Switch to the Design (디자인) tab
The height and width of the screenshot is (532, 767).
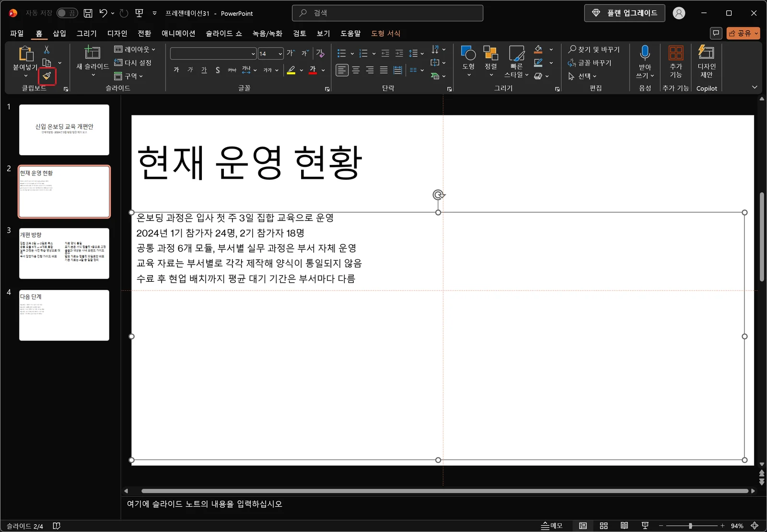pyautogui.click(x=117, y=33)
